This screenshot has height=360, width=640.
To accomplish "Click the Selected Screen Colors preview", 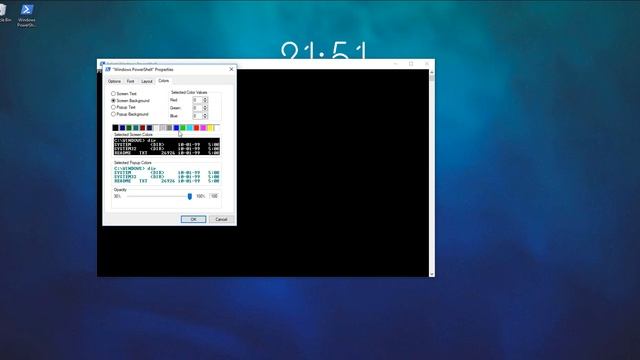I will (167, 147).
